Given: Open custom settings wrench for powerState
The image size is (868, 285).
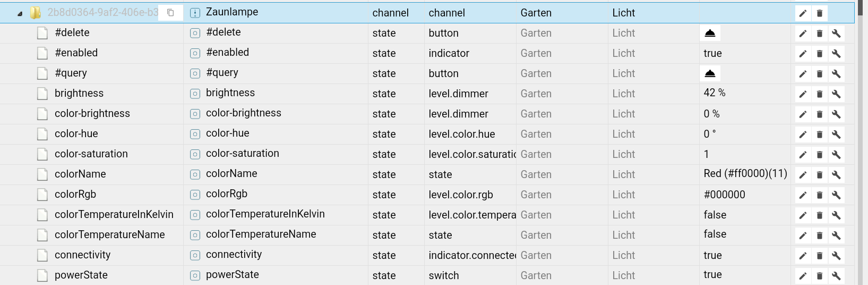Looking at the screenshot, I should pos(836,276).
